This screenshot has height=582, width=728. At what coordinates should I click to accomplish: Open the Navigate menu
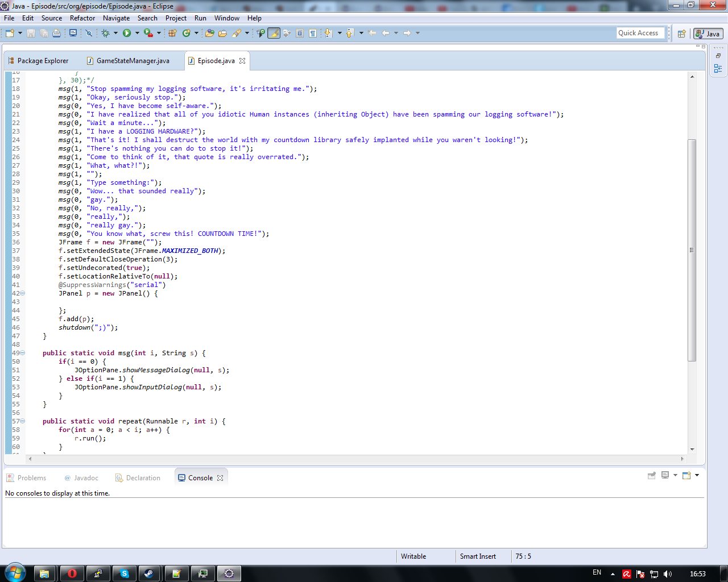[117, 18]
